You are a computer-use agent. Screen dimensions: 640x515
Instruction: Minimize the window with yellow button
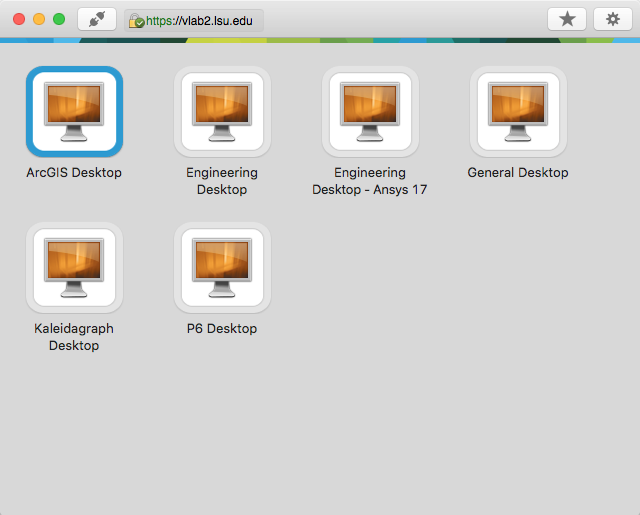[x=39, y=19]
